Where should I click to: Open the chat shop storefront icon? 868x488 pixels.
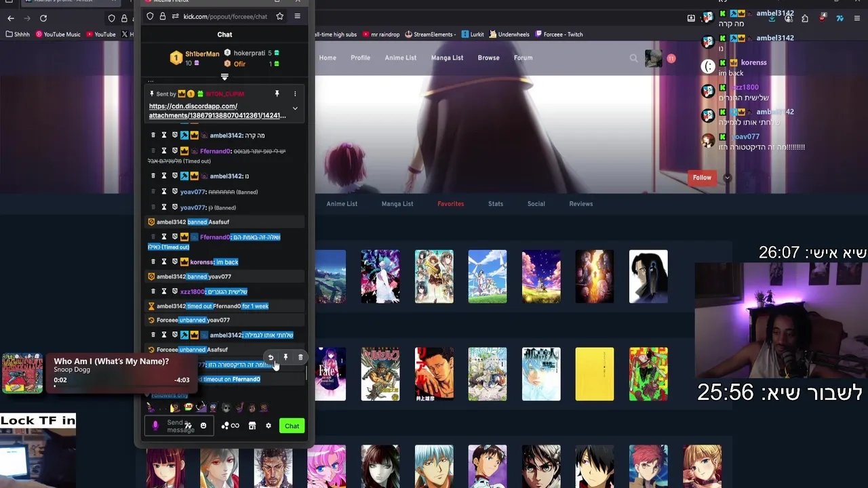coord(252,426)
